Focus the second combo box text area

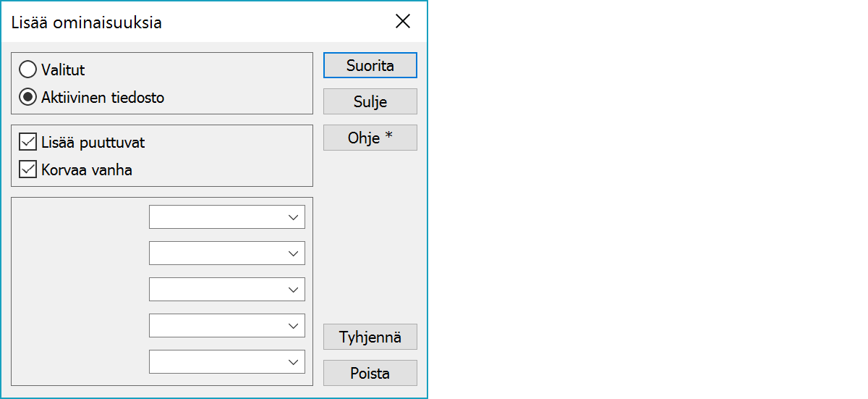point(216,253)
